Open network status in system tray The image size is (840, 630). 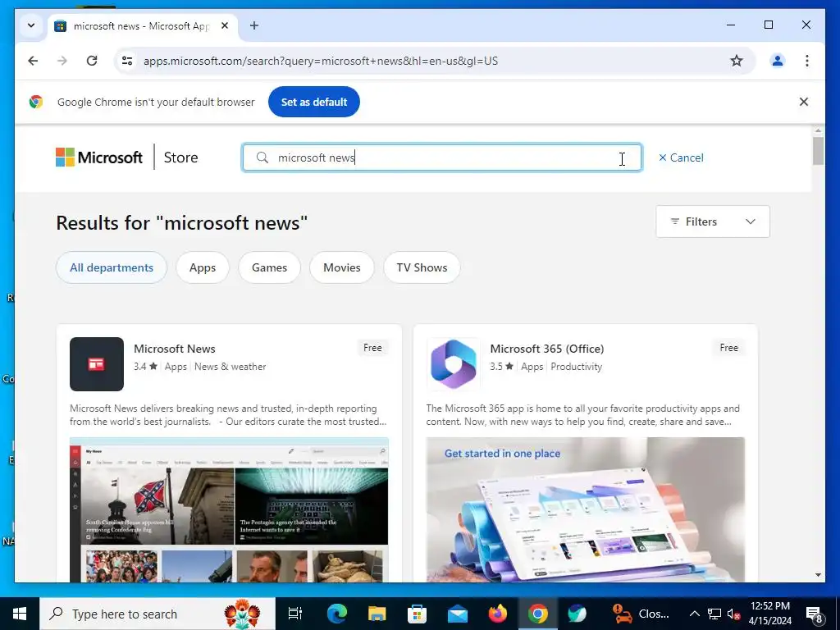pyautogui.click(x=714, y=614)
